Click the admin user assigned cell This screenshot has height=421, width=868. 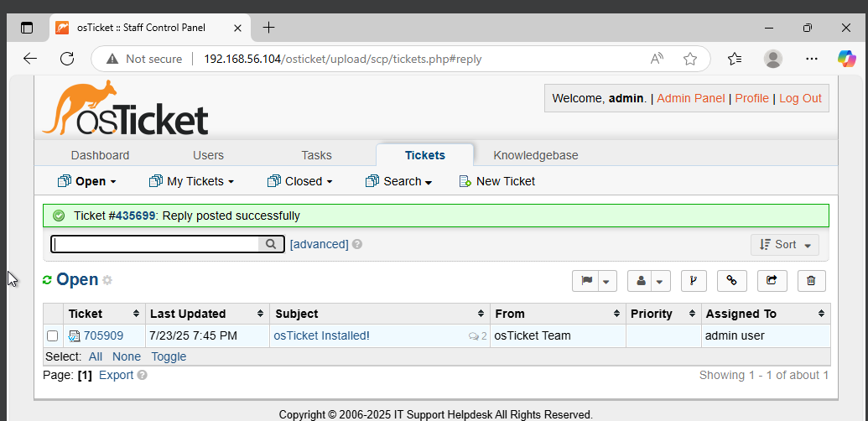(x=766, y=335)
